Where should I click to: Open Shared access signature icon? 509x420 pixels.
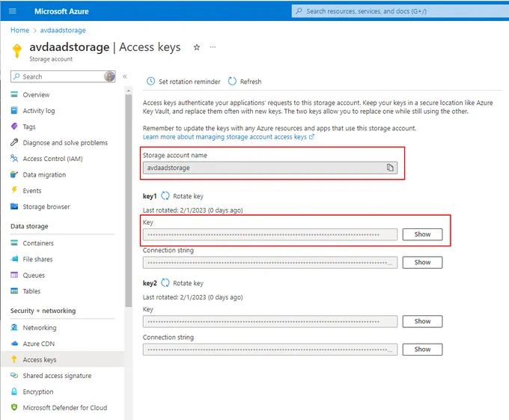14,375
